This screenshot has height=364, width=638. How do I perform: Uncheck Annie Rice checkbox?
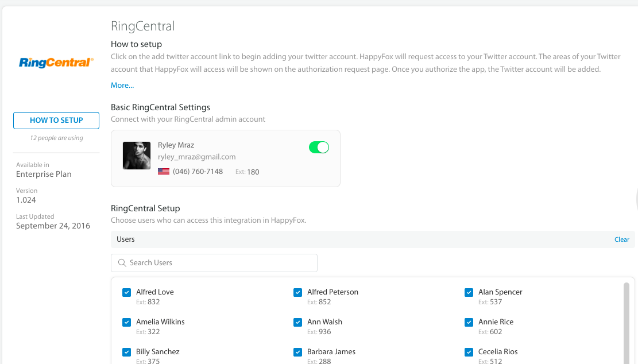tap(469, 322)
